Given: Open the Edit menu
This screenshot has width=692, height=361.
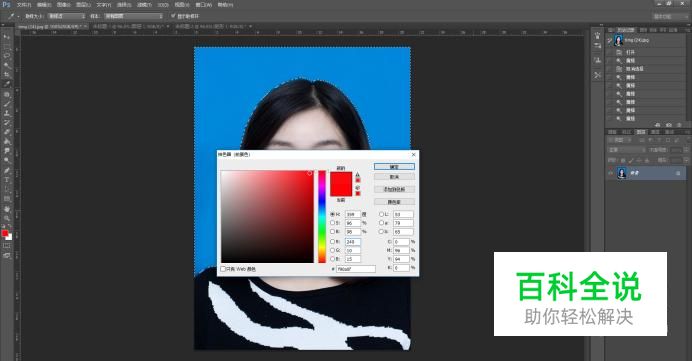Looking at the screenshot, I should (44, 5).
